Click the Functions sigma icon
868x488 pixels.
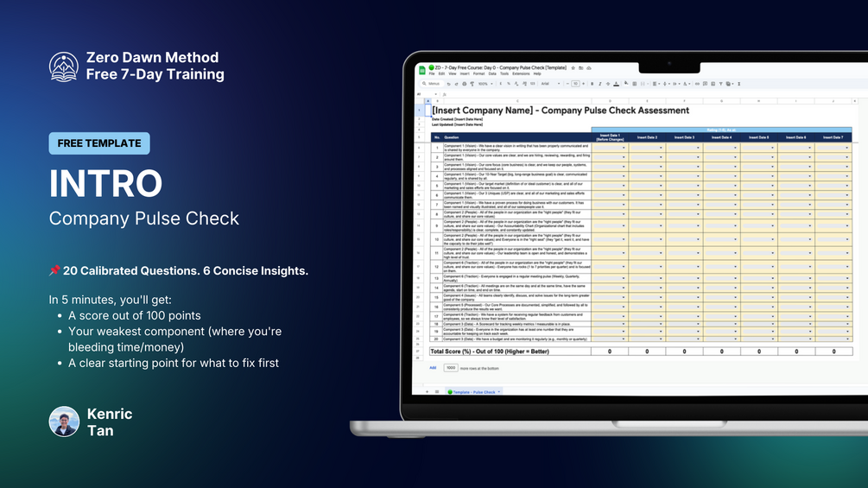point(739,84)
